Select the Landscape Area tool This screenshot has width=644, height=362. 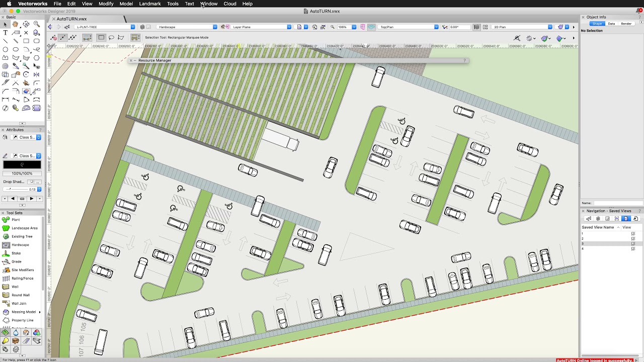(20, 228)
